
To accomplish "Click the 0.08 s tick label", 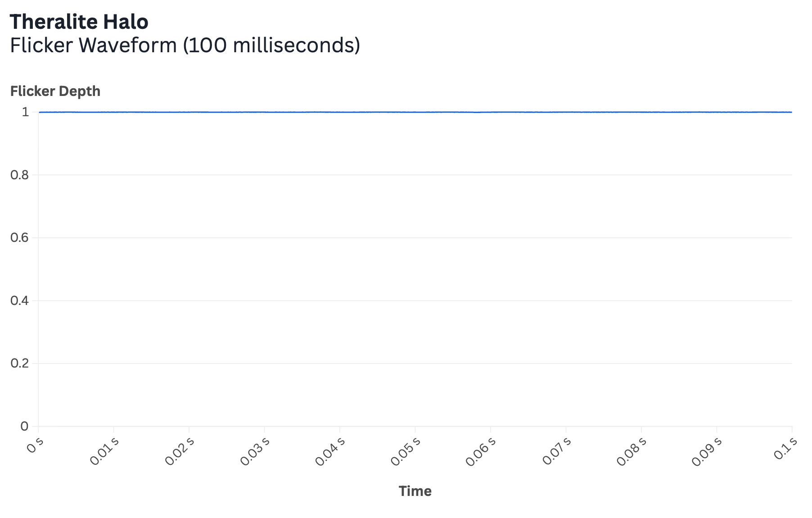I will click(632, 450).
